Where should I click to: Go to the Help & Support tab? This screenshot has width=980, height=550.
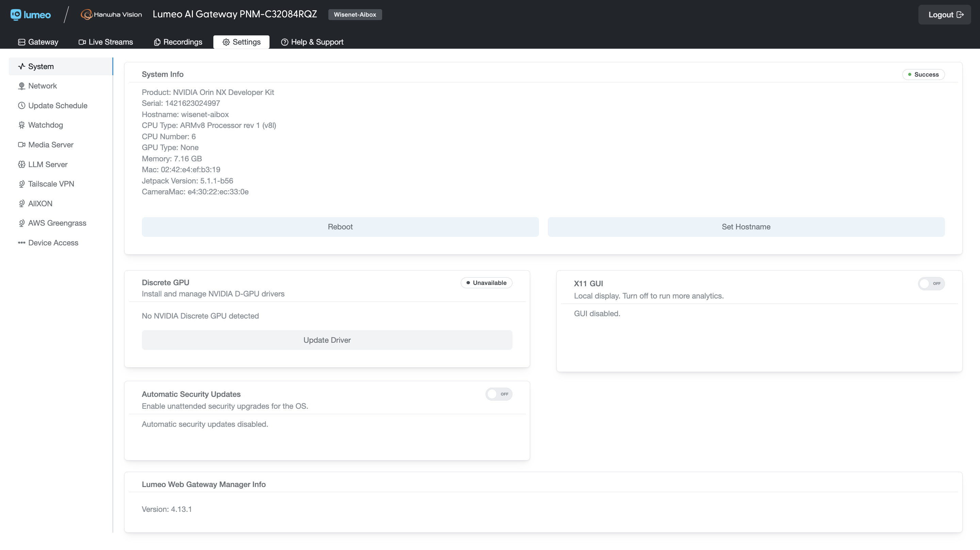(x=312, y=42)
